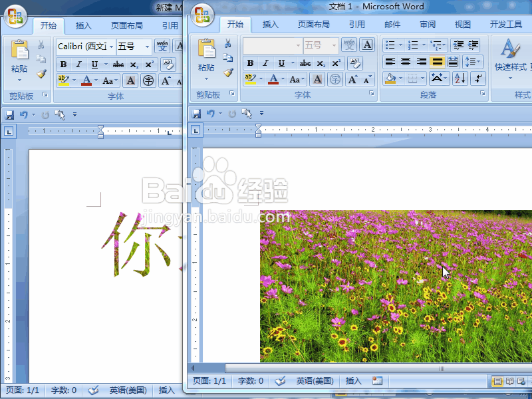Viewport: 532px width, 399px height.
Task: Apply character shading from the Font group
Action: pyautogui.click(x=317, y=78)
